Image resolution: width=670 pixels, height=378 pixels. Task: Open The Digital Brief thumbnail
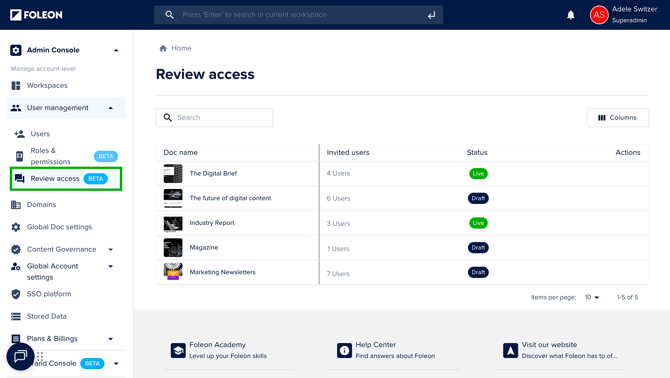point(173,173)
